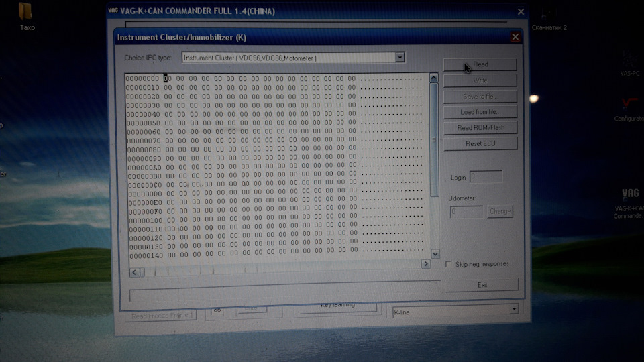Click the Read Freeze Frame button behind dialog

pos(160,316)
